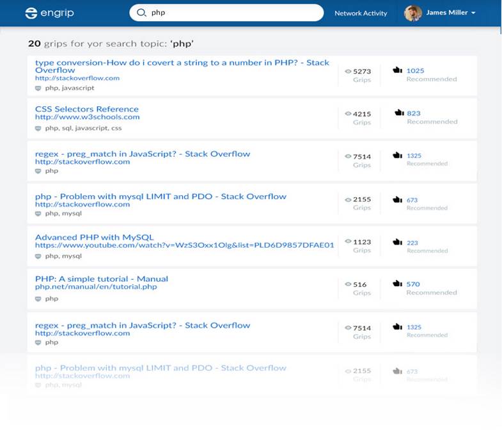Click the eye icon next to 4215
Screen dimensions: 502x448
pyautogui.click(x=348, y=113)
